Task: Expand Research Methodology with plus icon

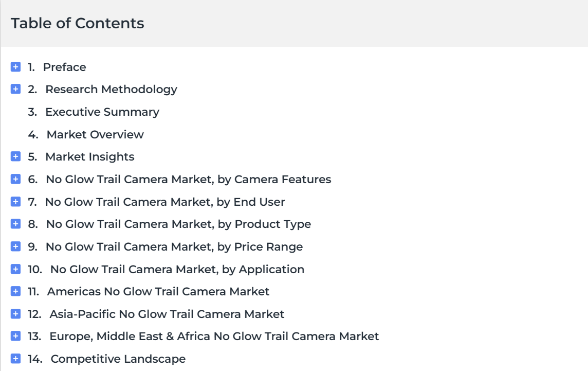Action: 15,89
